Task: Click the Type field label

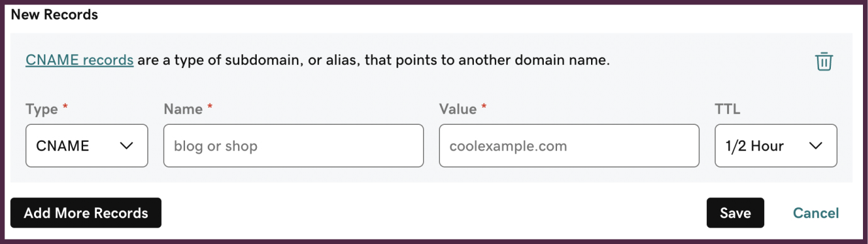Action: click(x=42, y=109)
